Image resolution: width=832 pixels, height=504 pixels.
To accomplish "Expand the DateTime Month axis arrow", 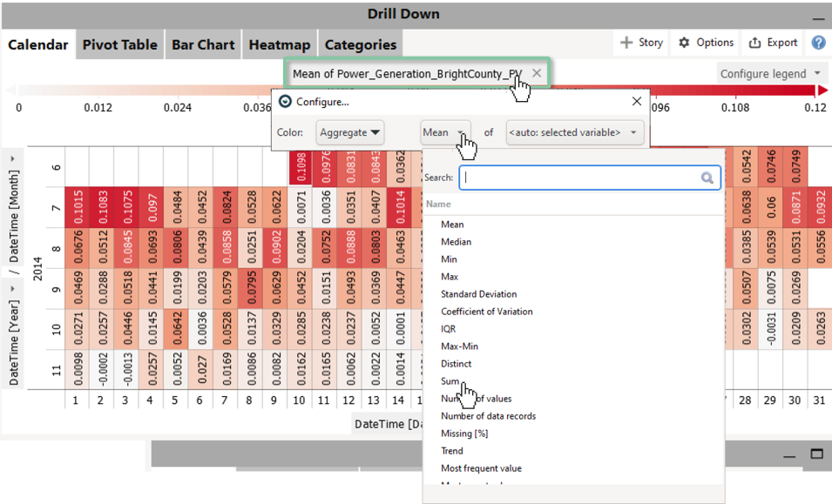I will point(13,159).
